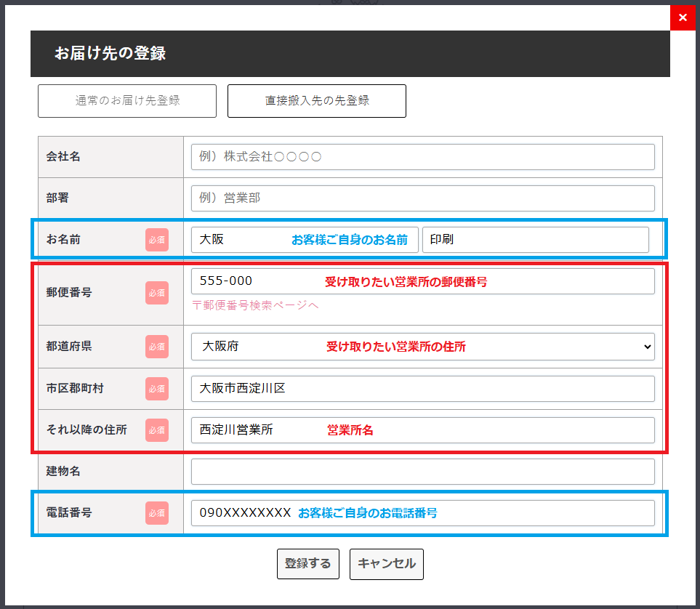Screen dimensions: 700x609
Task: Click the 市区郡町村 city input field
Action: 422,389
